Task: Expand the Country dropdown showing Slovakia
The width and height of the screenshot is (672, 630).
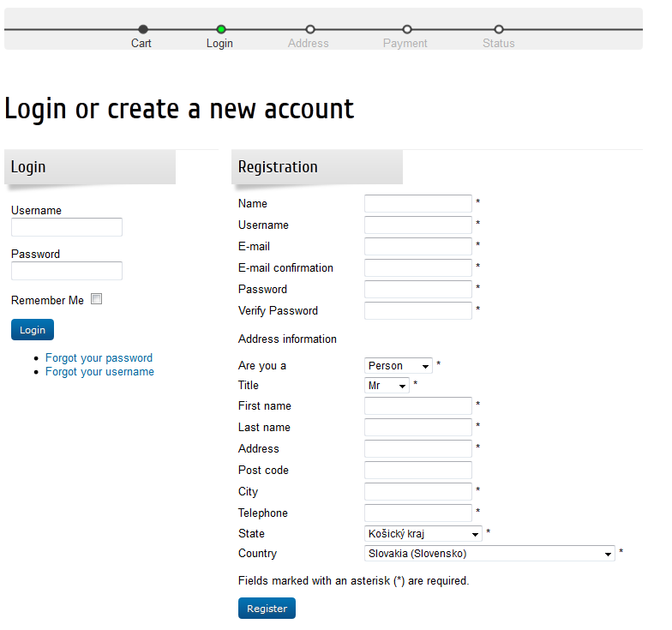Action: point(489,554)
